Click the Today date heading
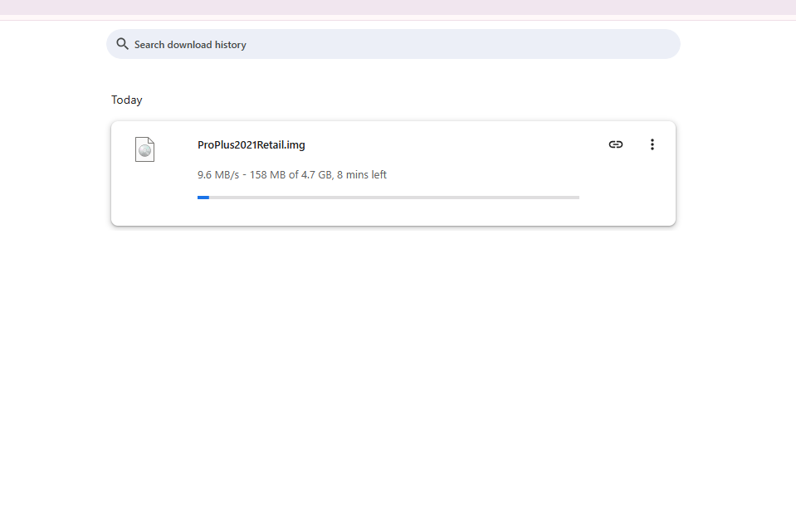 point(127,100)
